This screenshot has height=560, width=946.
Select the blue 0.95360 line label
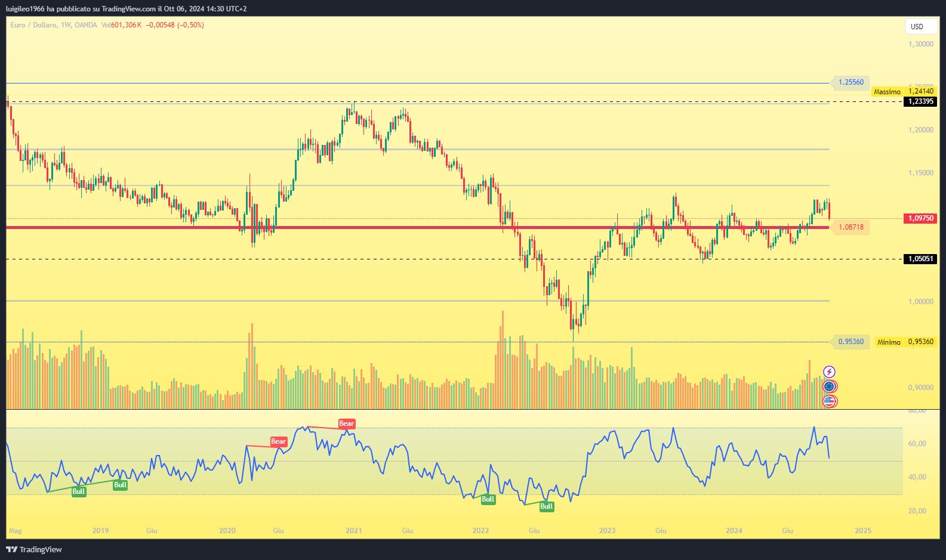[851, 342]
